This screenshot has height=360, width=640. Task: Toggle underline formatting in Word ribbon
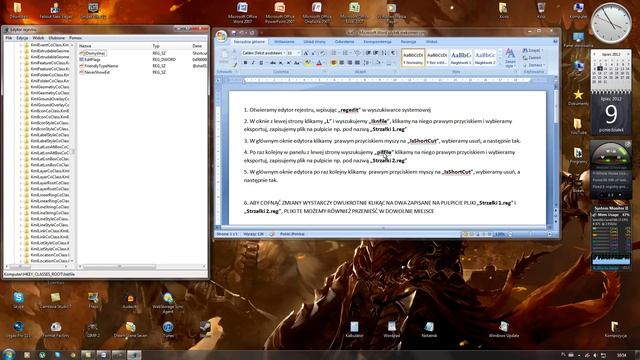point(261,63)
